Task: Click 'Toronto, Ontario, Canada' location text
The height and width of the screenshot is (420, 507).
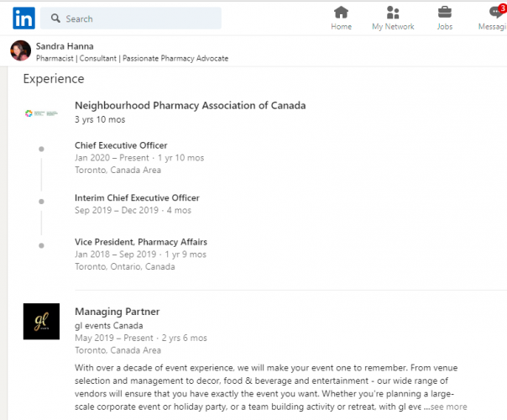Action: click(125, 266)
